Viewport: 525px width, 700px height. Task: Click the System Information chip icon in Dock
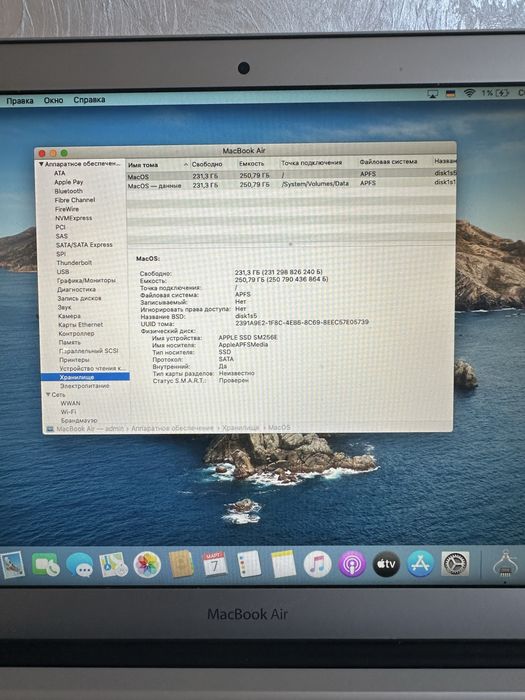[x=505, y=564]
